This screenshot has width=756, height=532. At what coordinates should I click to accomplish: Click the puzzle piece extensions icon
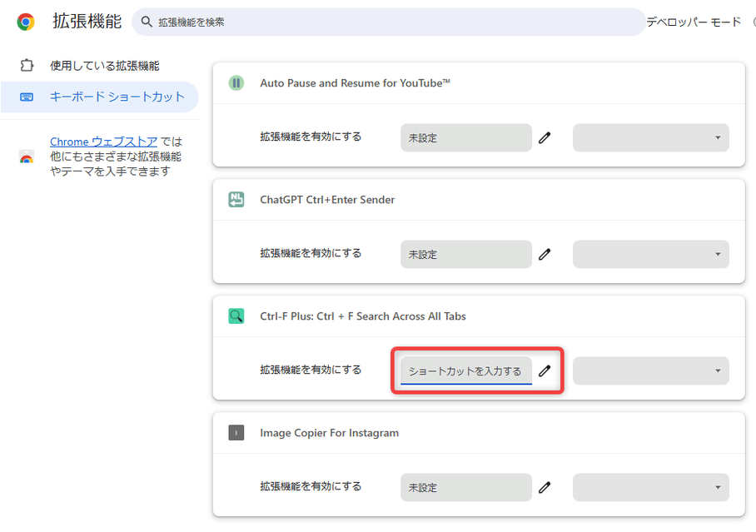[27, 65]
